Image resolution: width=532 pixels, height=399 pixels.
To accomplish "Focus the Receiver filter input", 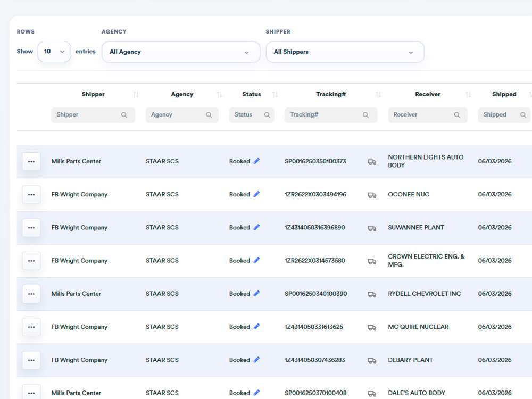I will [x=428, y=115].
